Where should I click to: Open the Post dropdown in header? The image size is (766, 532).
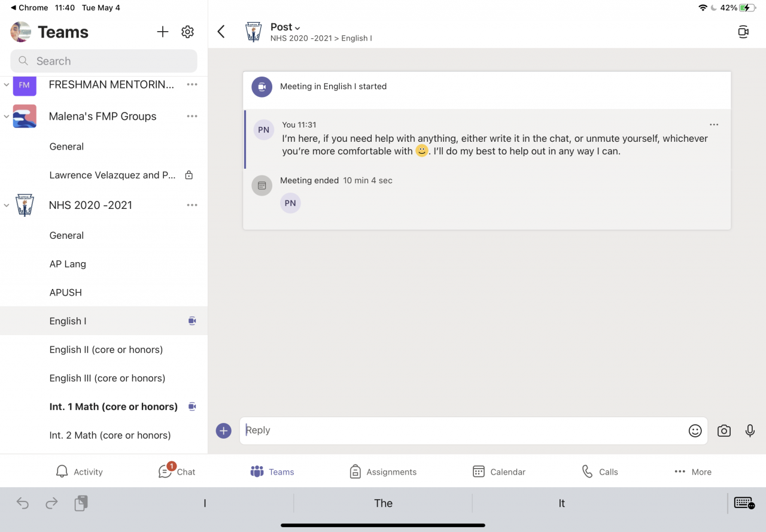pyautogui.click(x=285, y=27)
